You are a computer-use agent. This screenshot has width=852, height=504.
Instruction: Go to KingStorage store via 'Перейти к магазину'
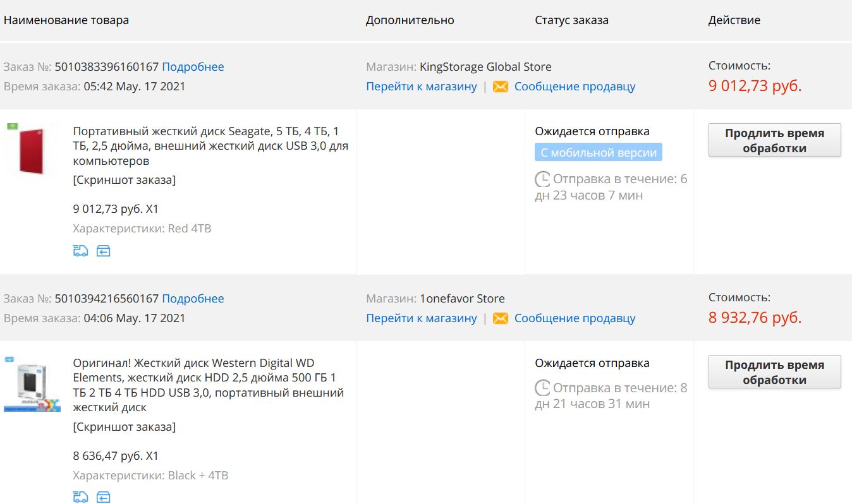[421, 87]
